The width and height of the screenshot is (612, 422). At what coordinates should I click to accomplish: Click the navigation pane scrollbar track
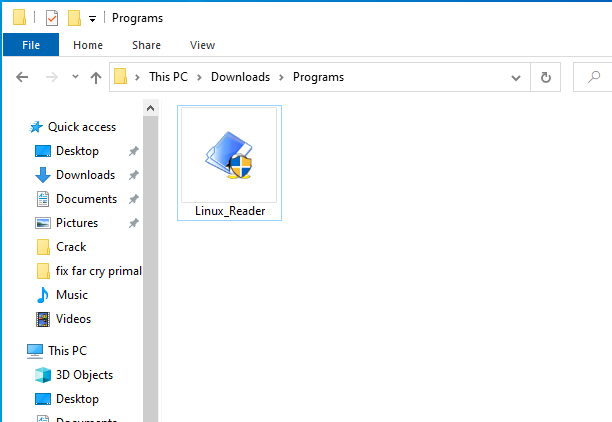[150, 269]
